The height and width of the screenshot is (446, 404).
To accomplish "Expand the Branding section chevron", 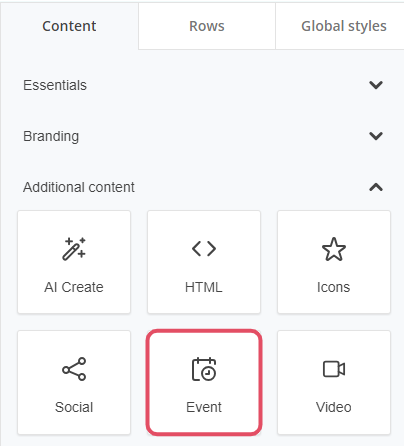I will click(x=376, y=136).
